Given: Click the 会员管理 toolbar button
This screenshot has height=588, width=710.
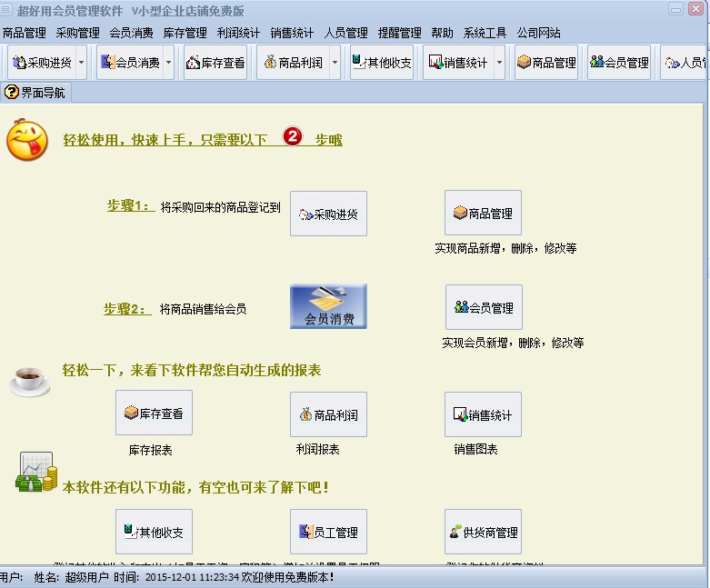Looking at the screenshot, I should tap(619, 63).
